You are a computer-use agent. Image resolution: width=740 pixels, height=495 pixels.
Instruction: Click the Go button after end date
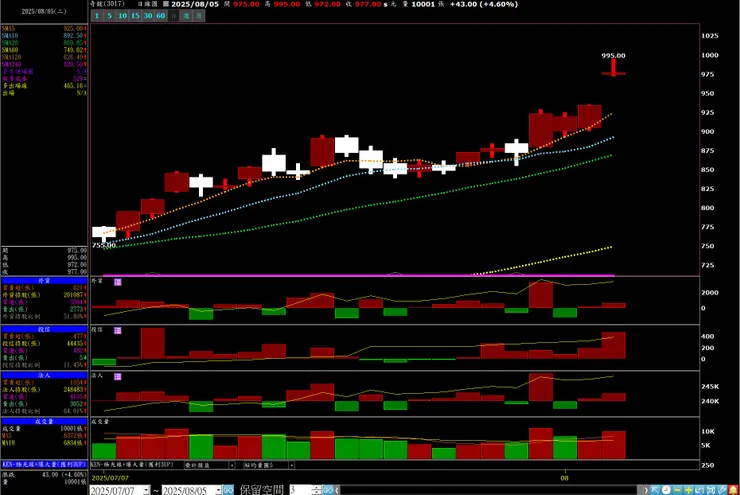pyautogui.click(x=228, y=490)
